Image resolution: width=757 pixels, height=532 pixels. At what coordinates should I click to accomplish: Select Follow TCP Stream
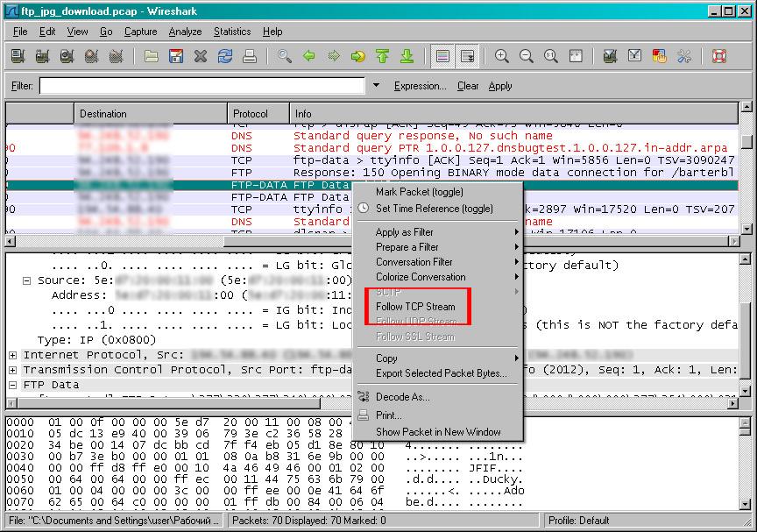coord(438,307)
